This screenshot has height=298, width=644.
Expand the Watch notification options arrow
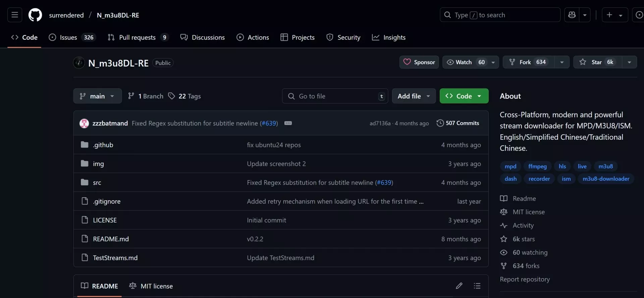click(493, 62)
